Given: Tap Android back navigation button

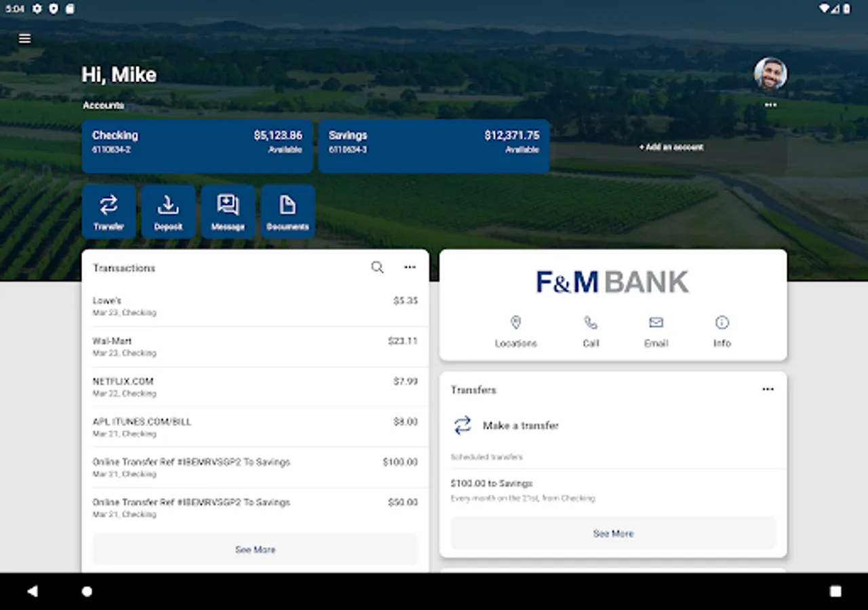Looking at the screenshot, I should click(32, 591).
